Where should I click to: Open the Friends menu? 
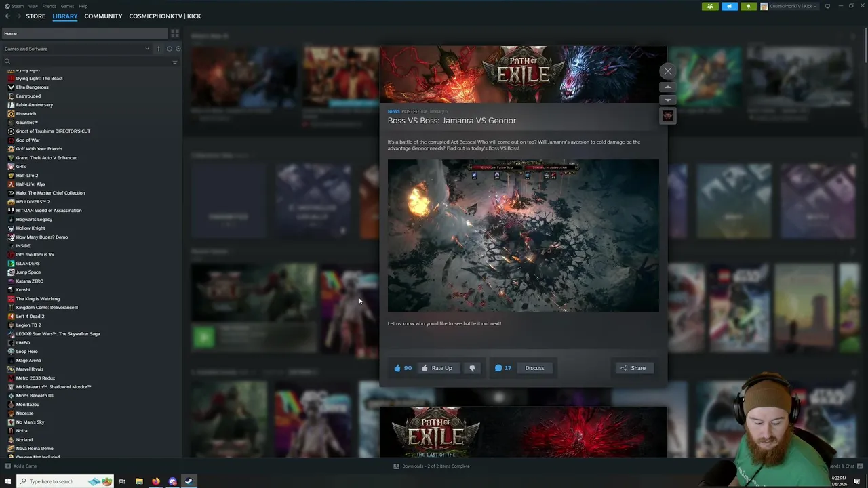pos(50,6)
